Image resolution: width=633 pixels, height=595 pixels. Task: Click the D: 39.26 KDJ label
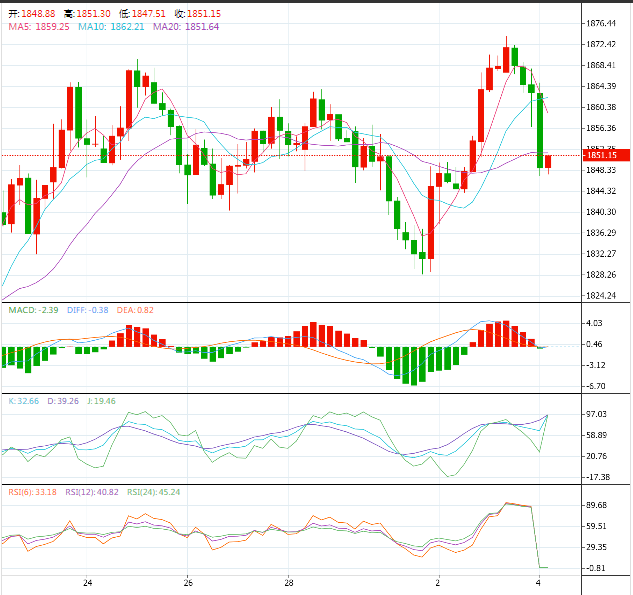(63, 401)
